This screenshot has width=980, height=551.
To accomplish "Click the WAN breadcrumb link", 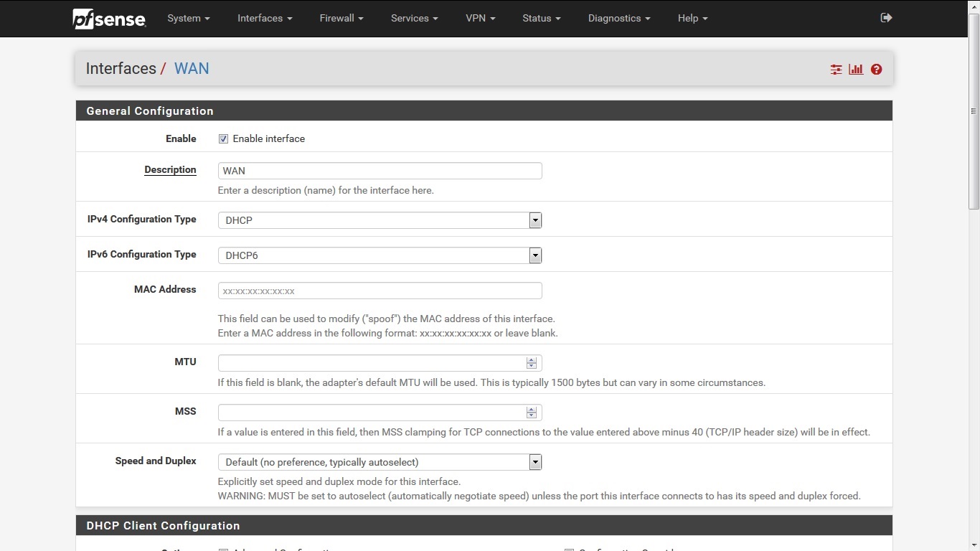I will click(x=191, y=68).
